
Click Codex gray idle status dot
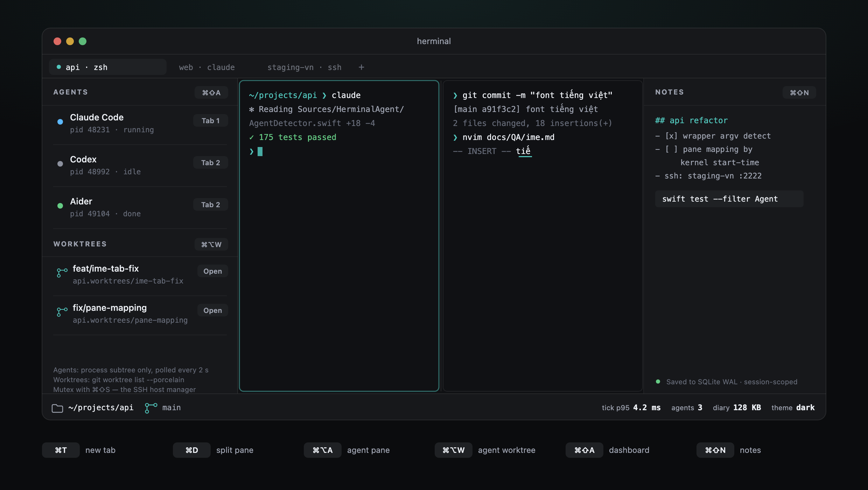coord(60,164)
